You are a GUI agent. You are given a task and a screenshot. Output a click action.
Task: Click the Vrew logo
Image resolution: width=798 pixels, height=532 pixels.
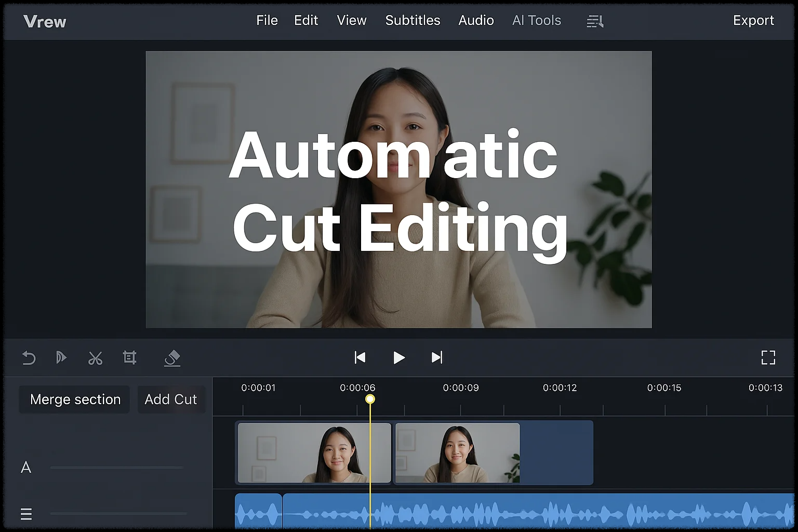[x=45, y=22]
